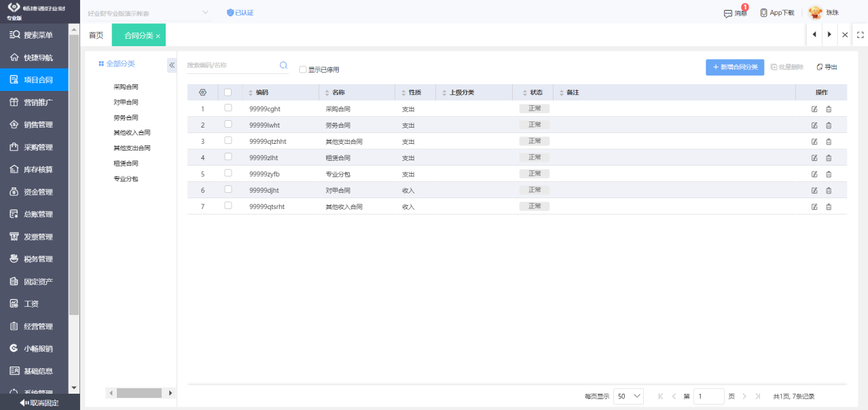Focus the 搜索编码/名称 search field
868x410 pixels.
click(232, 65)
